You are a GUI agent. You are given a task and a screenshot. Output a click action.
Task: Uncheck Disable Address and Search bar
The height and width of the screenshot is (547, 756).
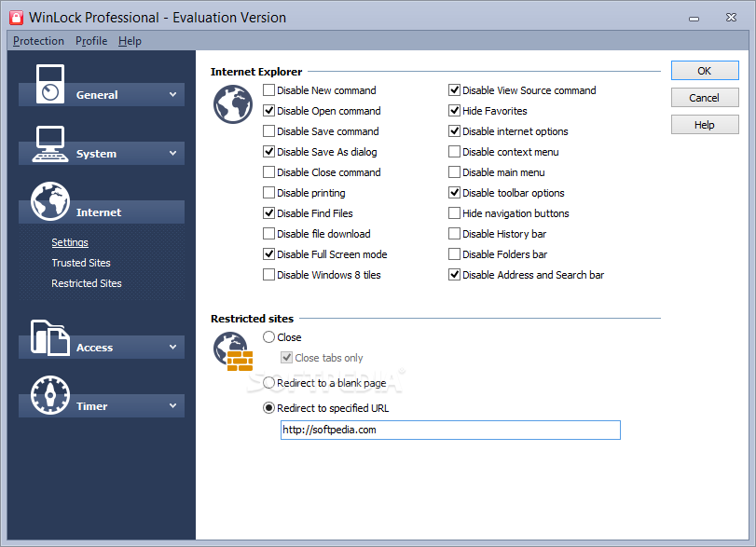point(454,275)
